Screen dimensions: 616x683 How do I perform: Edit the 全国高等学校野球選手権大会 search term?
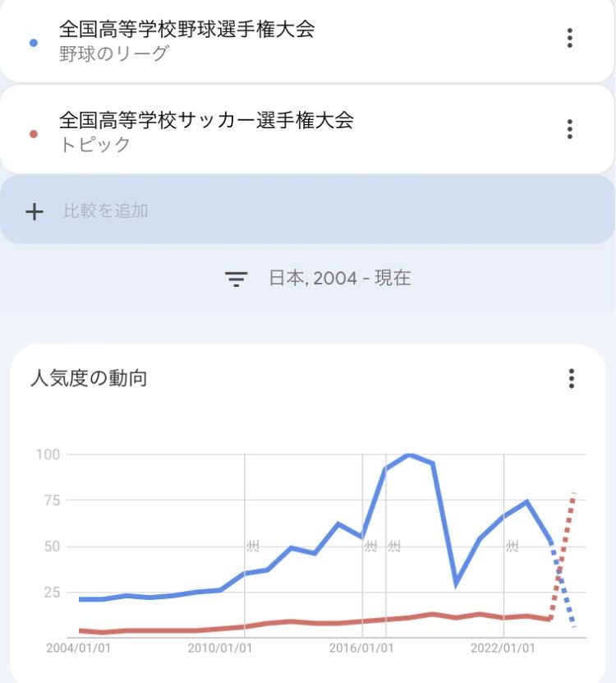(x=186, y=30)
